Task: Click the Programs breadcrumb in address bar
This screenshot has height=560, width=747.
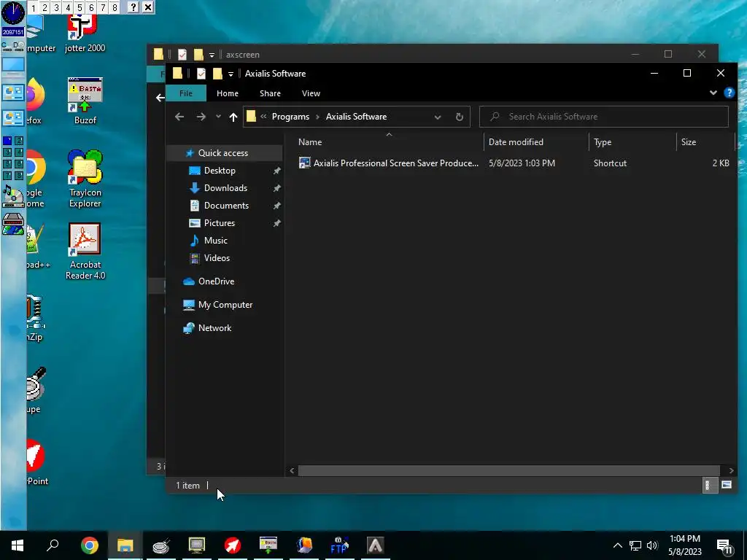Action: [x=290, y=117]
